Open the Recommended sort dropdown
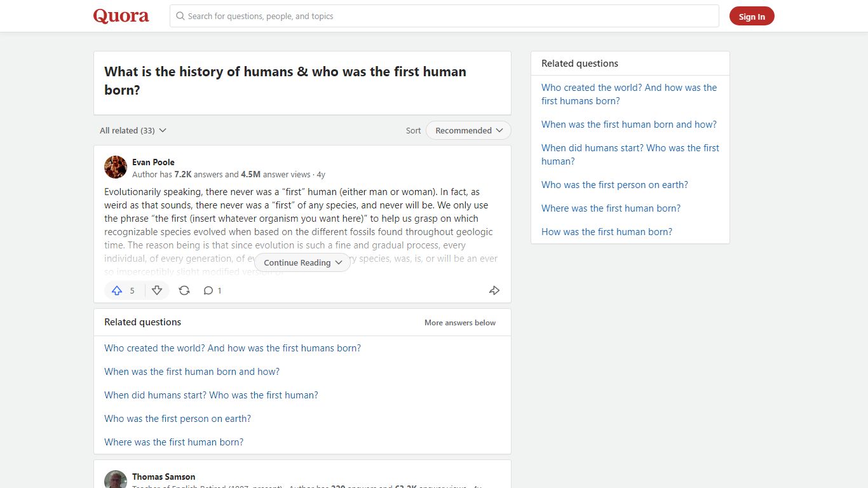The image size is (868, 488). coord(468,130)
